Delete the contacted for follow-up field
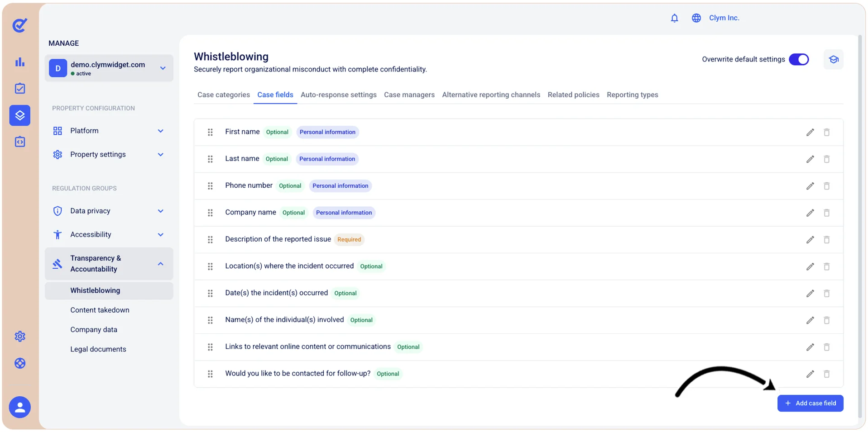Viewport: 868px width, 432px height. click(826, 374)
